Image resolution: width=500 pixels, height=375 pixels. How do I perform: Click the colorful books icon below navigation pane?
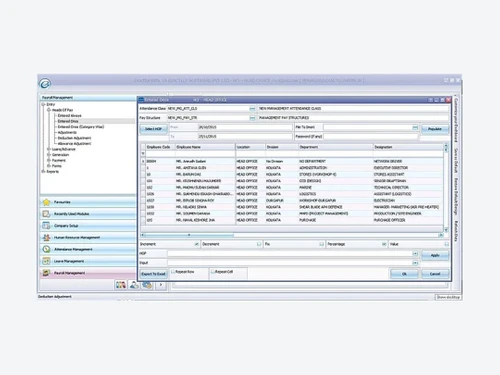pos(121,285)
